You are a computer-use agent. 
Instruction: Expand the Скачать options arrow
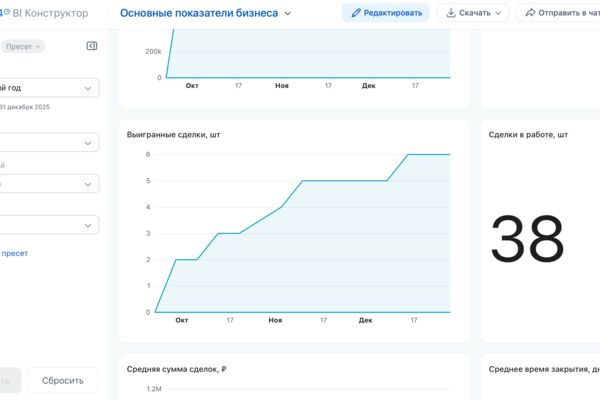(498, 13)
